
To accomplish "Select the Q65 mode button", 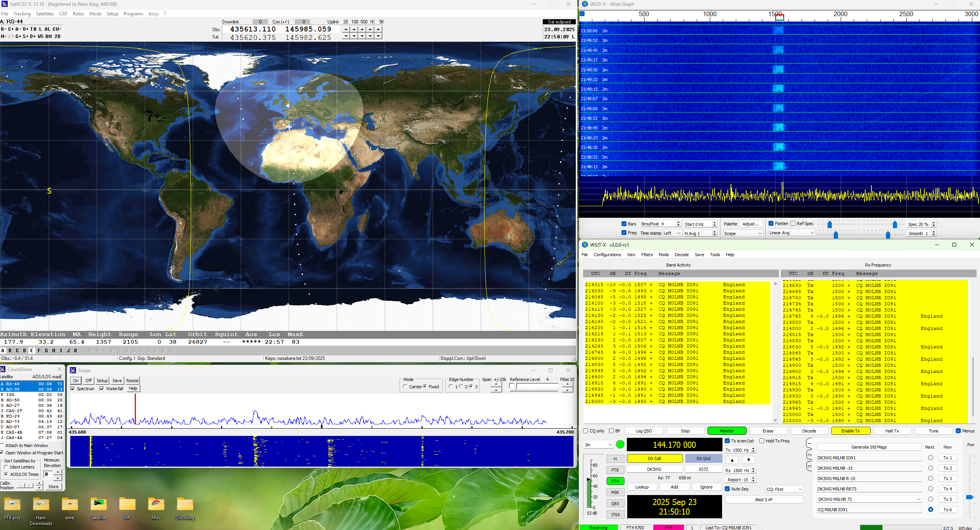I will click(615, 503).
